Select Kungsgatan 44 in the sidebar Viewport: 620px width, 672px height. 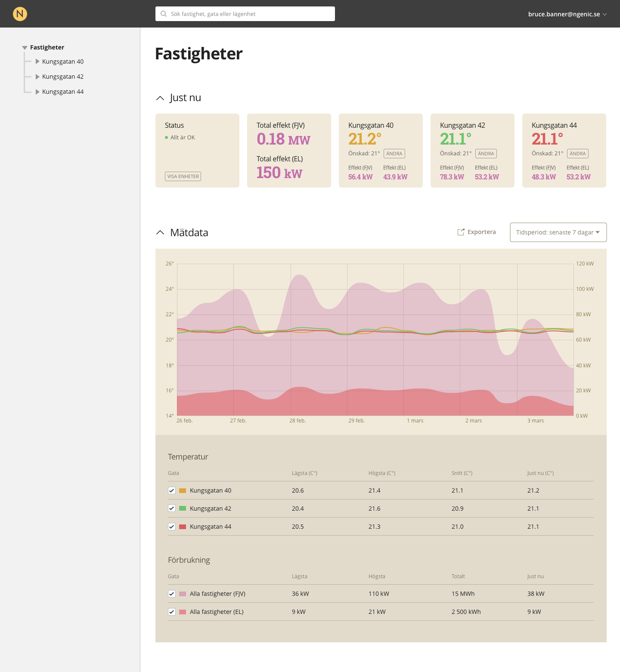click(63, 92)
